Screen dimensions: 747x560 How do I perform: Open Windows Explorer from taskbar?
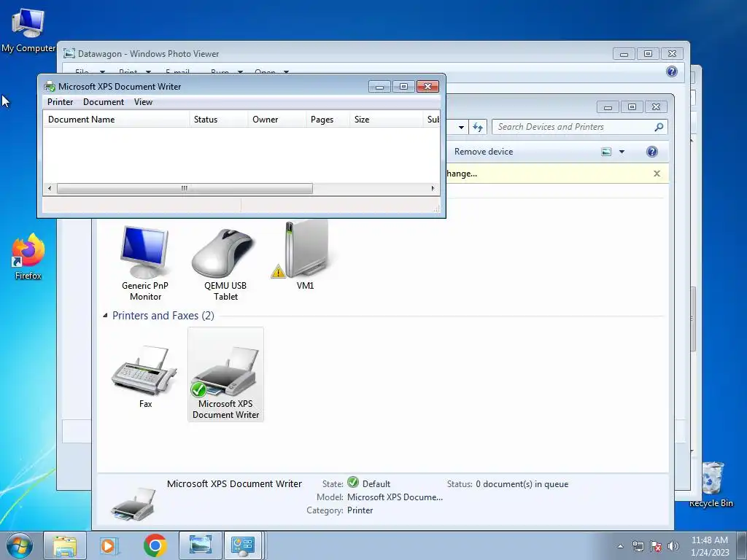[65, 545]
